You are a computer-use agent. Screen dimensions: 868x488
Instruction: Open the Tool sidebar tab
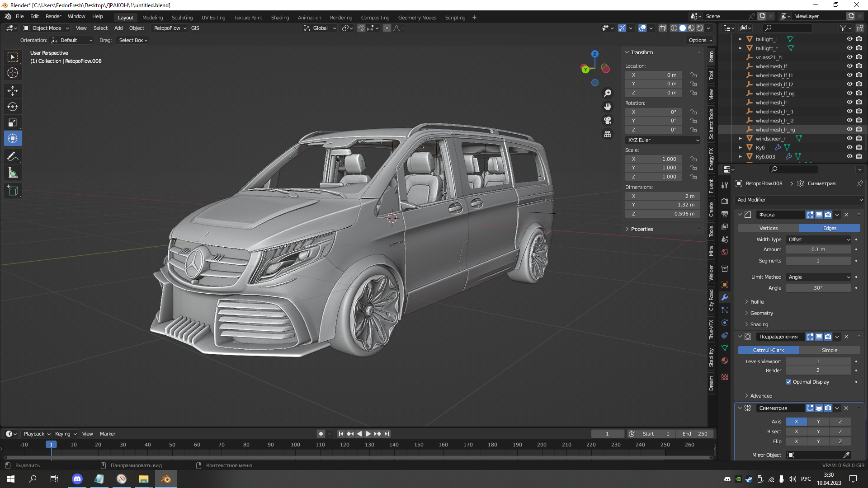[711, 75]
